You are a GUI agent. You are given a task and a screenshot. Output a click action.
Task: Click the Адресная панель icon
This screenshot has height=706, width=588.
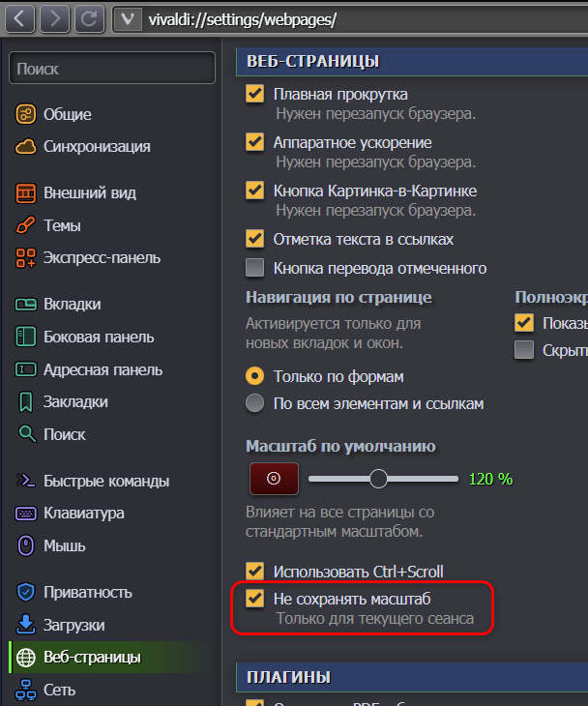pyautogui.click(x=26, y=369)
